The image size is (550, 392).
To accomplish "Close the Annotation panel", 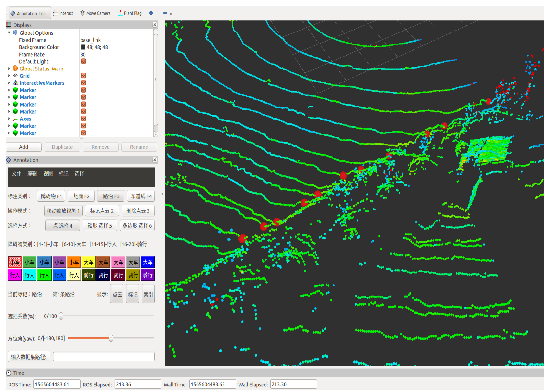I will click(x=155, y=160).
